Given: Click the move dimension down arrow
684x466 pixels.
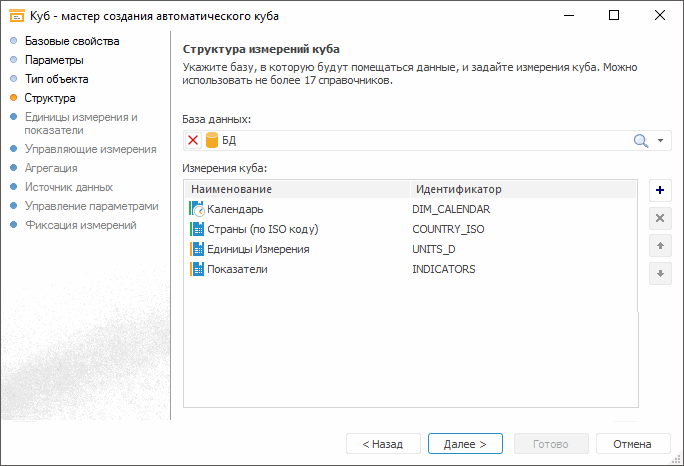Looking at the screenshot, I should click(x=660, y=274).
